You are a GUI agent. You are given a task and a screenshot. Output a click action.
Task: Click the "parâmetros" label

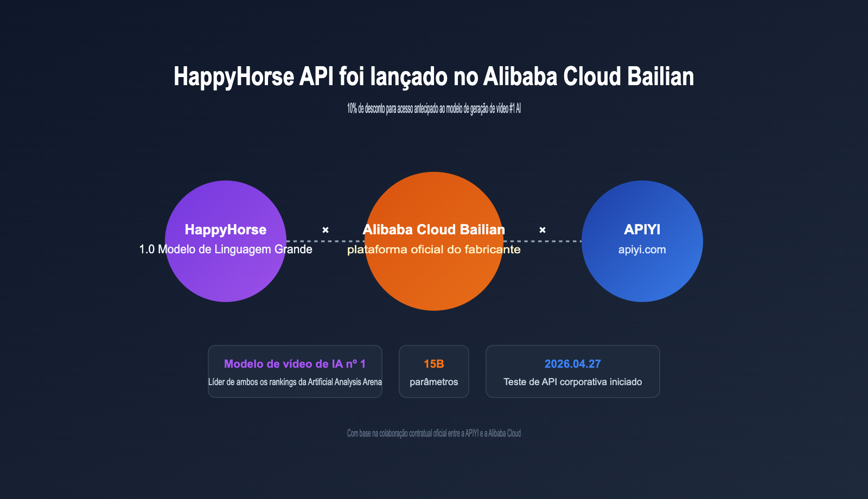click(434, 382)
